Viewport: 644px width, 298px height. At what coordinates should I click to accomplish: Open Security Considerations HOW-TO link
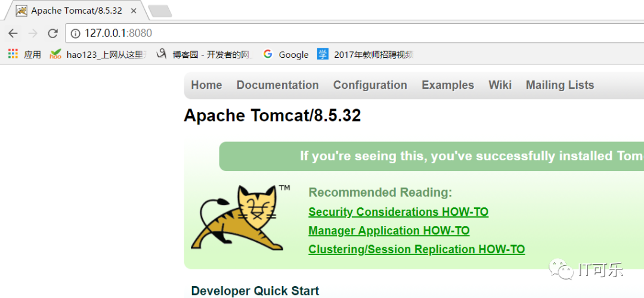coord(398,212)
